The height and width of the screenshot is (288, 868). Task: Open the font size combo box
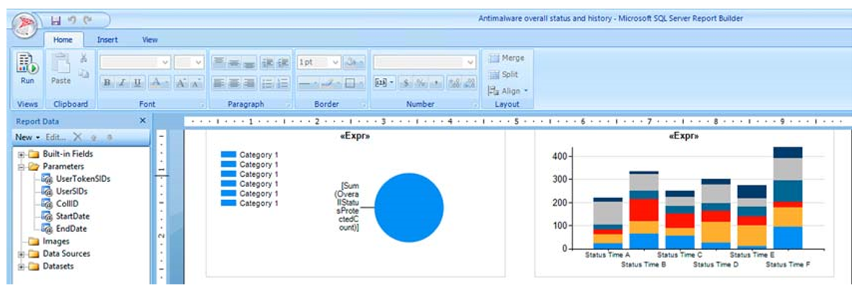pos(189,62)
